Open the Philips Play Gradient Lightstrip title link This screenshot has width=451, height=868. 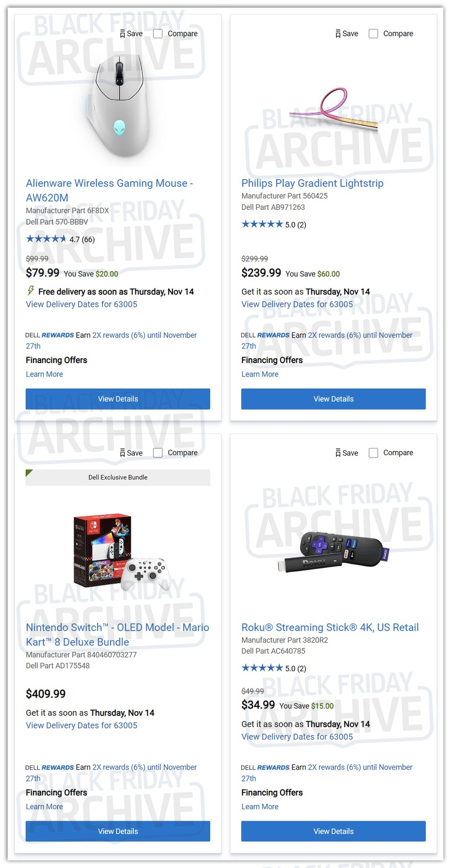[x=313, y=183]
